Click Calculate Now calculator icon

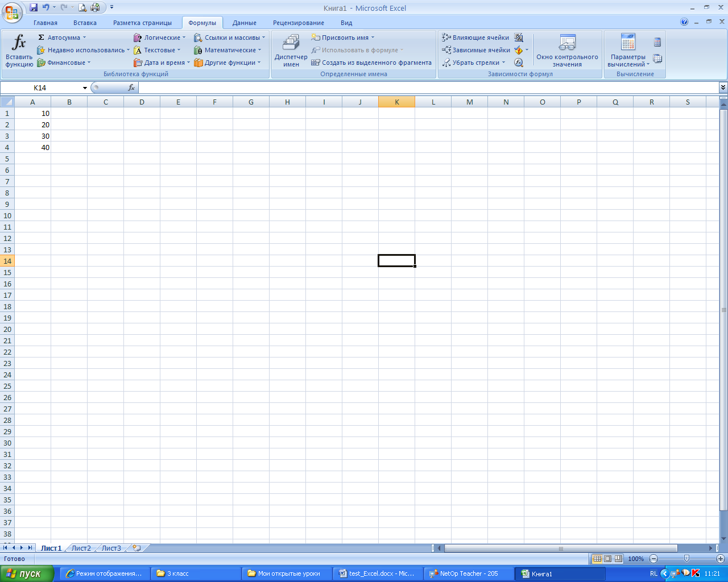[x=657, y=42]
